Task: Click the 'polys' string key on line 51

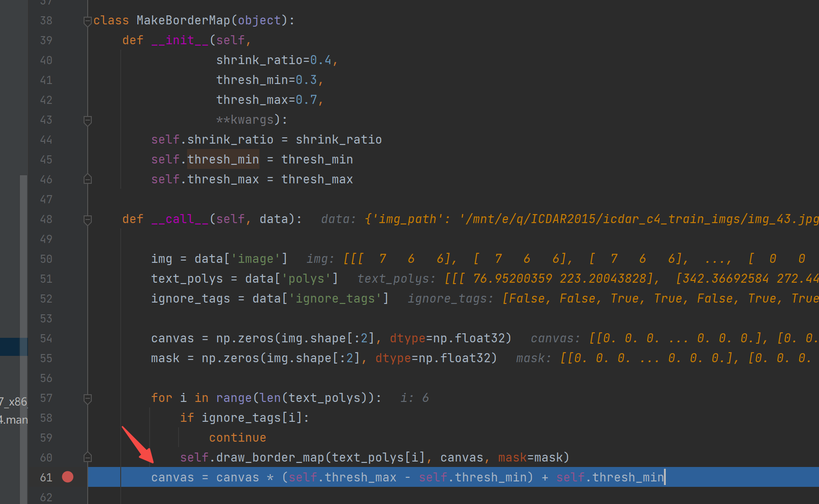Action: coord(306,279)
